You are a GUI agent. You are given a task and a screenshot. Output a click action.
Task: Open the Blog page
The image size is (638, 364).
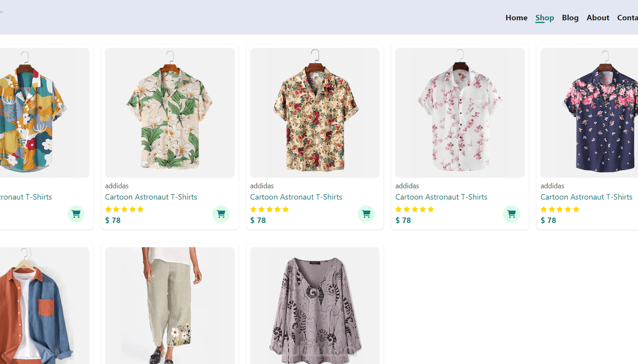[x=570, y=18]
